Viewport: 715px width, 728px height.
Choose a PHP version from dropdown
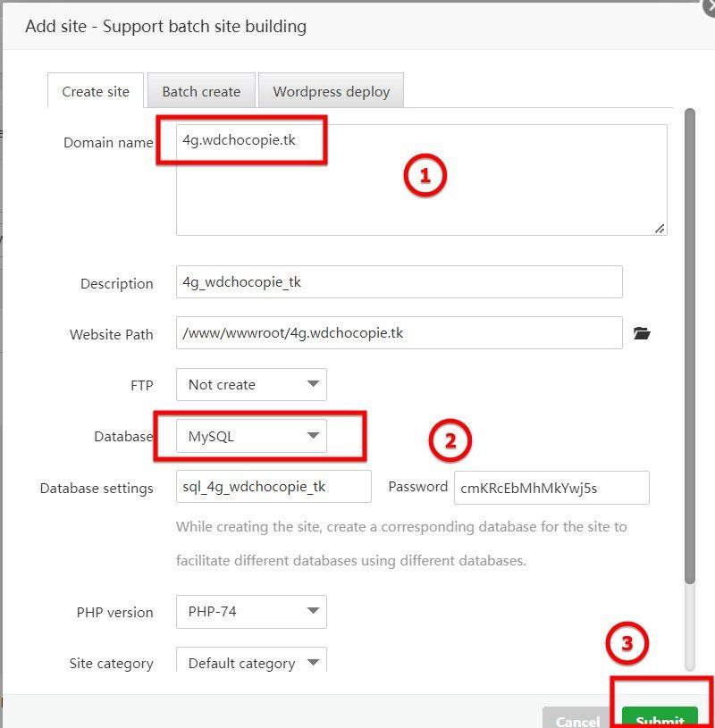tap(251, 612)
